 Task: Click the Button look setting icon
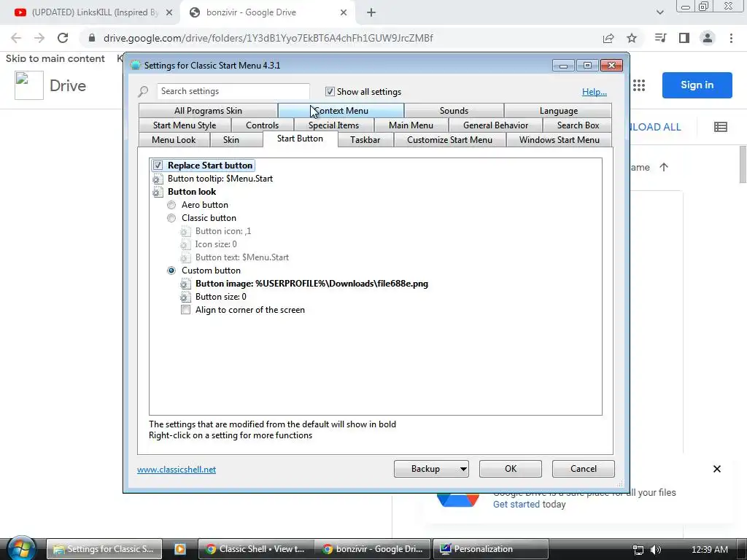(158, 192)
